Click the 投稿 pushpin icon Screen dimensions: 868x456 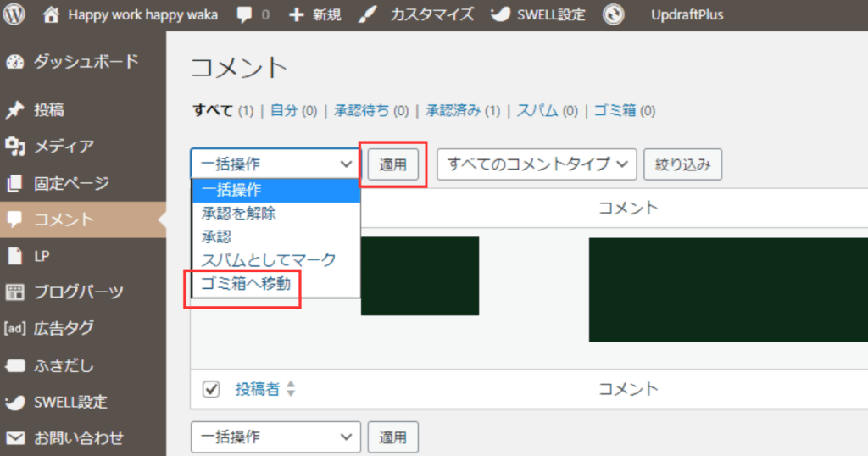15,109
